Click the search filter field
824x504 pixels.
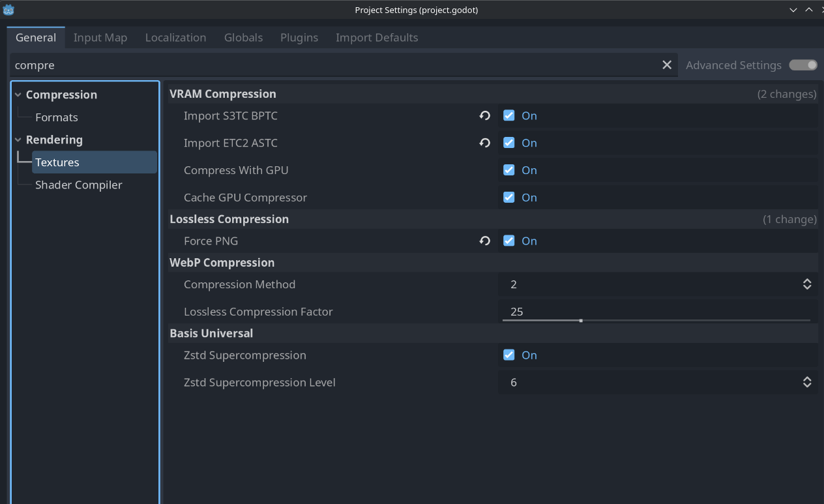tap(332, 65)
